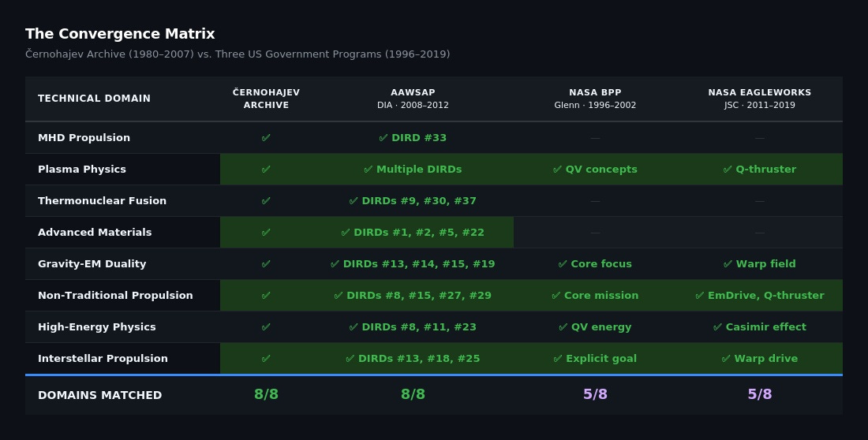Click the AAWSAP 8/8 total
Image resolution: width=868 pixels, height=440 pixels.
point(413,394)
